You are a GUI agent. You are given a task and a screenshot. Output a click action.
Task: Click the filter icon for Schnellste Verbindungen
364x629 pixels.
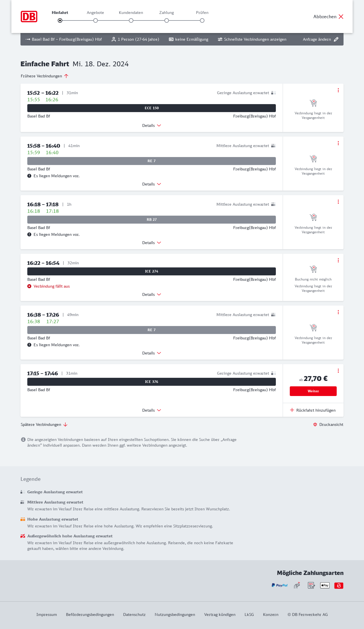pos(220,39)
